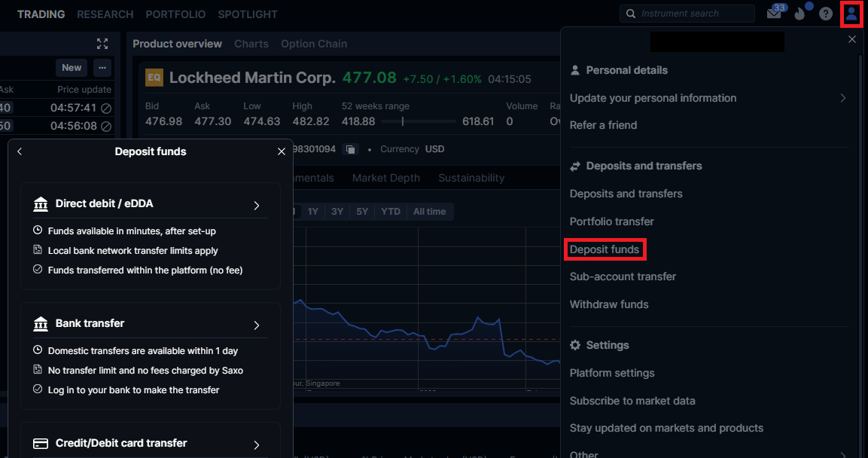The width and height of the screenshot is (868, 458).
Task: Click the Direct debit / eDDA heading
Action: click(x=104, y=204)
